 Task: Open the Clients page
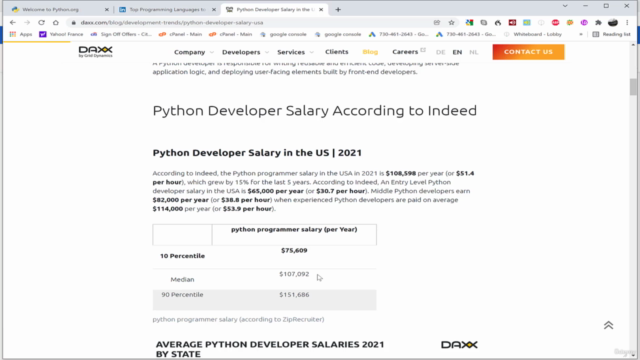coord(337,52)
